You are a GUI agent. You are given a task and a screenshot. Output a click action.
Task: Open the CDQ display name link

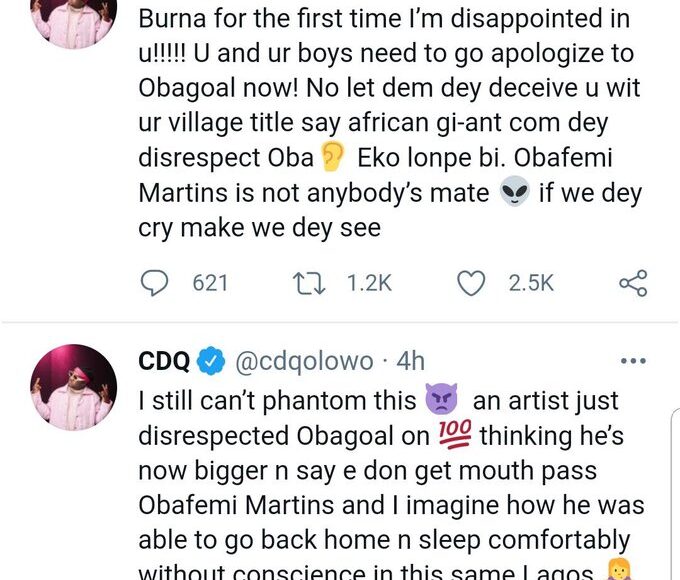(161, 361)
